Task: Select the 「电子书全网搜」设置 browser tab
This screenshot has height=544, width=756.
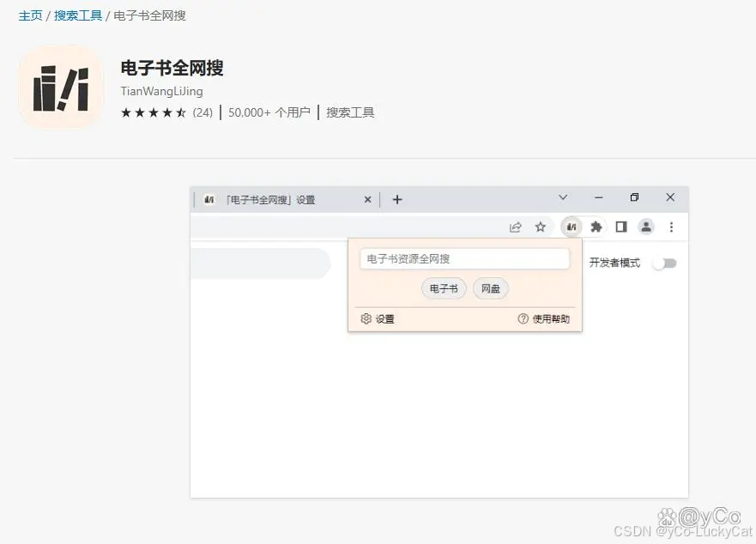Action: pos(286,200)
